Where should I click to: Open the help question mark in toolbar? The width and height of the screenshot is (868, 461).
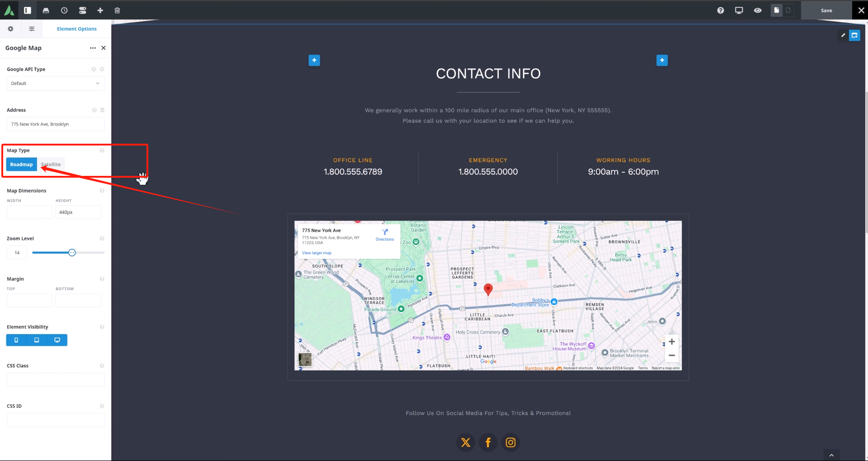[x=721, y=10]
